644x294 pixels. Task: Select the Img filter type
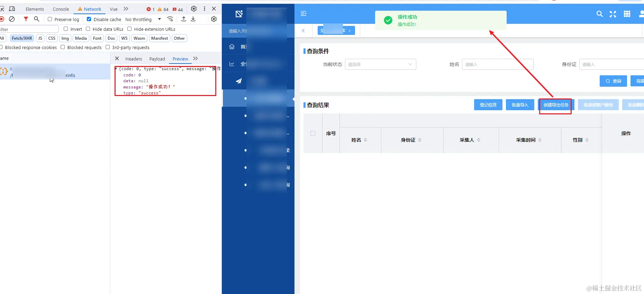coord(65,38)
